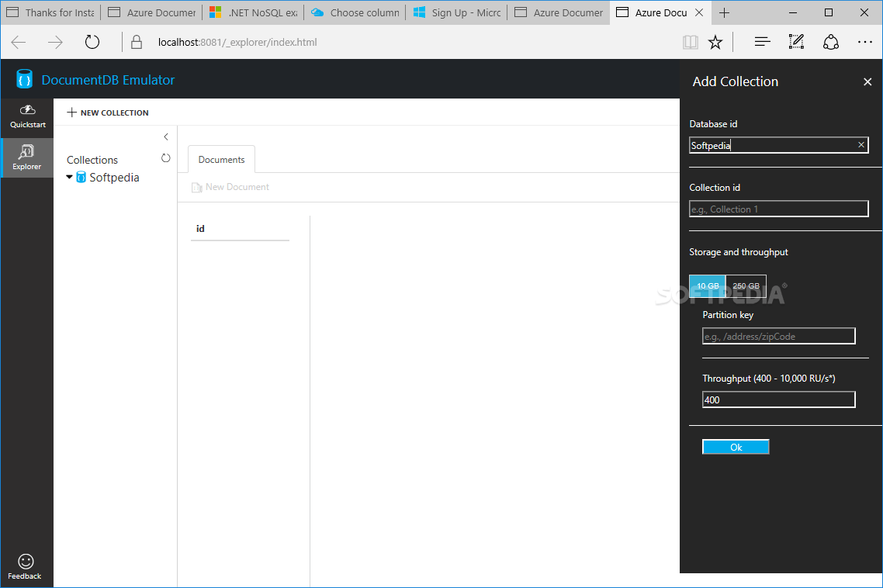Open the Explorer sidebar section
Viewport: 883px width, 588px height.
(27, 157)
